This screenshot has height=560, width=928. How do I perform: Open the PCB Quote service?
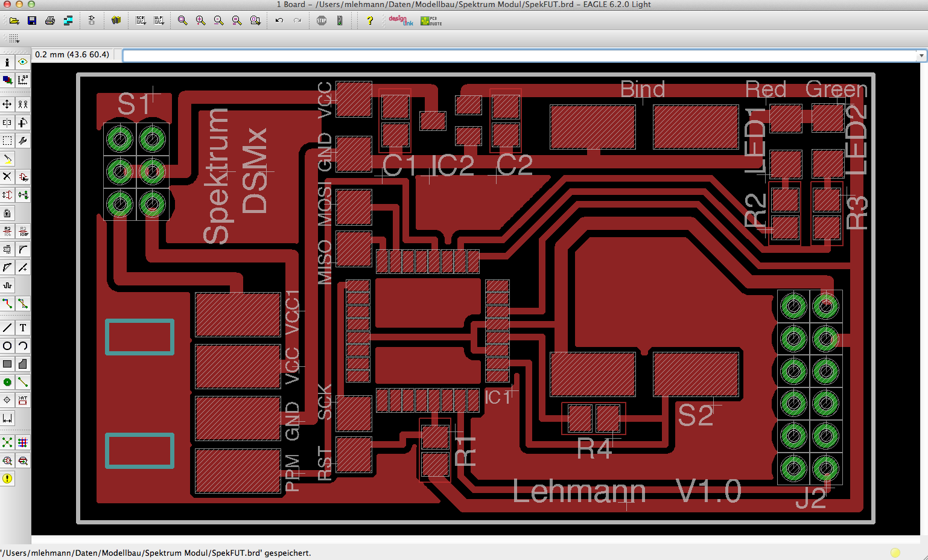(431, 21)
